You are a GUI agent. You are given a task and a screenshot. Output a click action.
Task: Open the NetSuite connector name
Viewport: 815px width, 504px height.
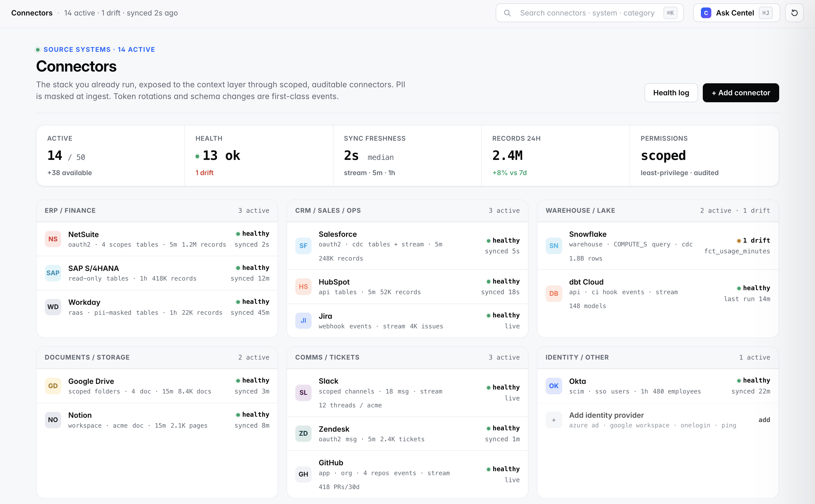[83, 234]
